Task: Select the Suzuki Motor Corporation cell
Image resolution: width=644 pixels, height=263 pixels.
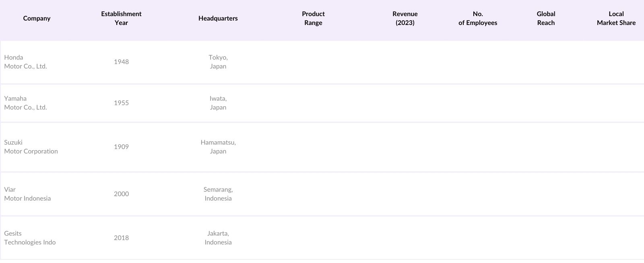Action: pyautogui.click(x=31, y=147)
